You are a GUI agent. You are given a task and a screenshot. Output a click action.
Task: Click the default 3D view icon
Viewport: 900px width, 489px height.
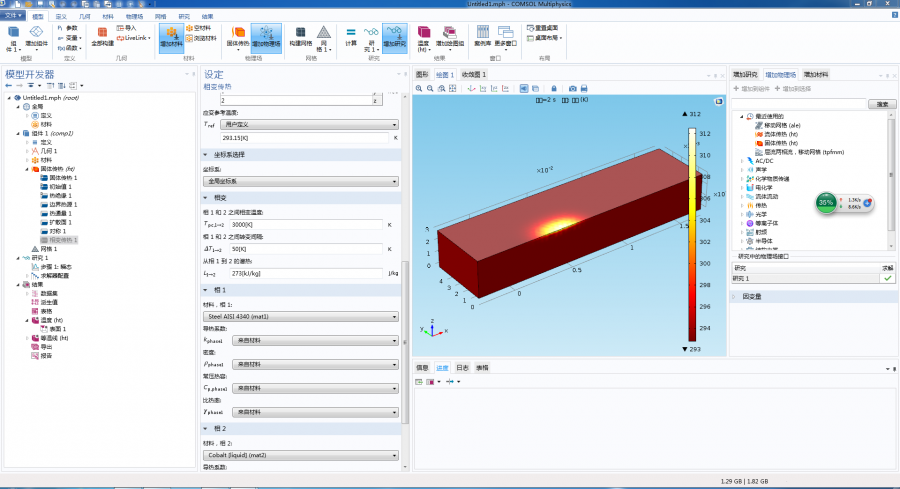[471, 88]
